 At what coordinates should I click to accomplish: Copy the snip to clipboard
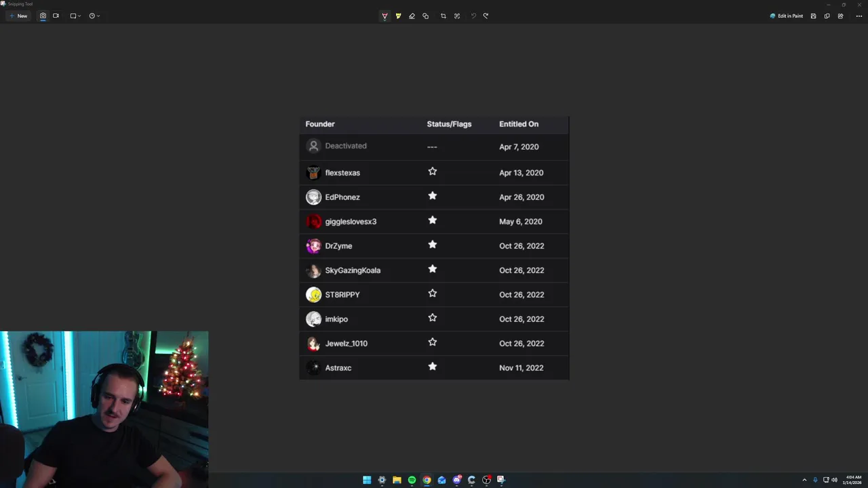click(x=827, y=16)
